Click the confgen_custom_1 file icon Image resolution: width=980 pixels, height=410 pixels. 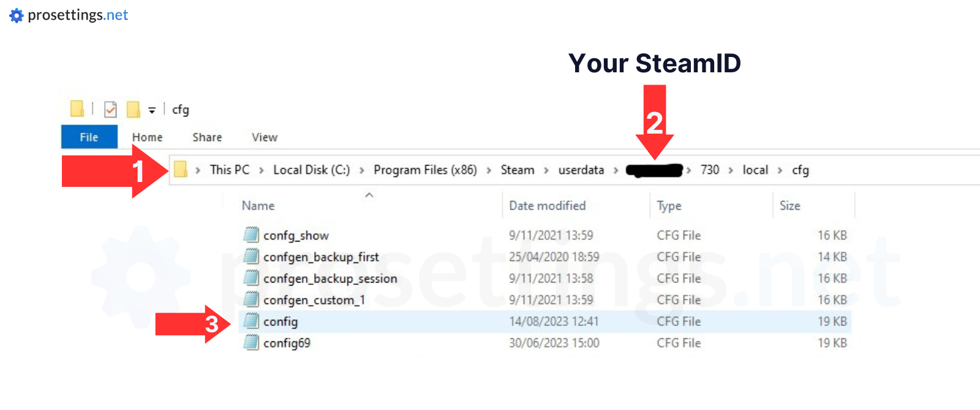[251, 300]
